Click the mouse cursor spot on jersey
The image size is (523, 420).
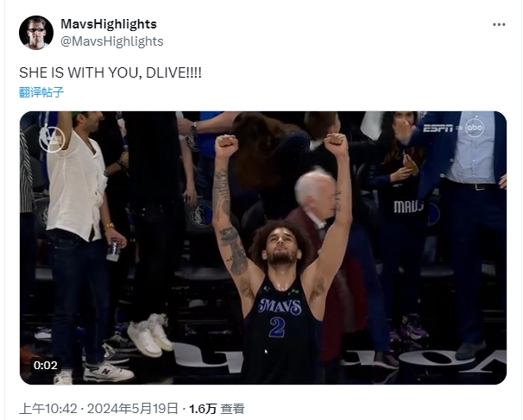coord(266,352)
